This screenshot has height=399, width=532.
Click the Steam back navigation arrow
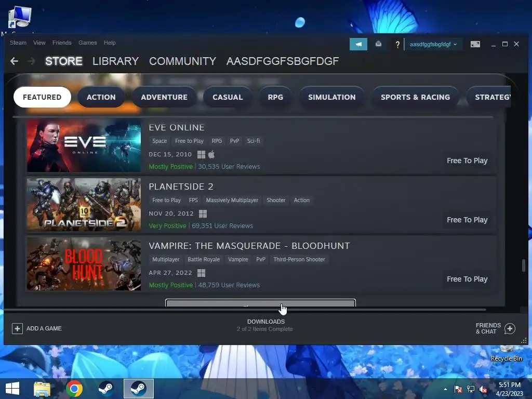click(x=14, y=61)
